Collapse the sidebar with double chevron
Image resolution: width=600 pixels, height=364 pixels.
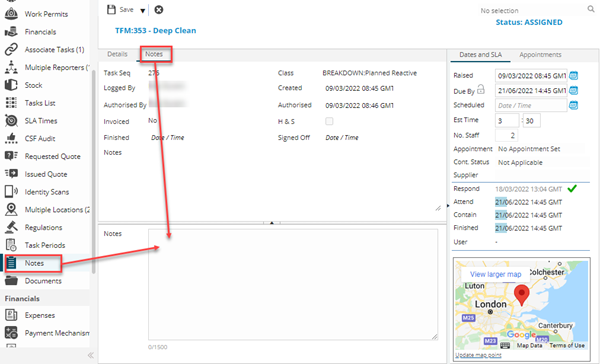(91, 355)
